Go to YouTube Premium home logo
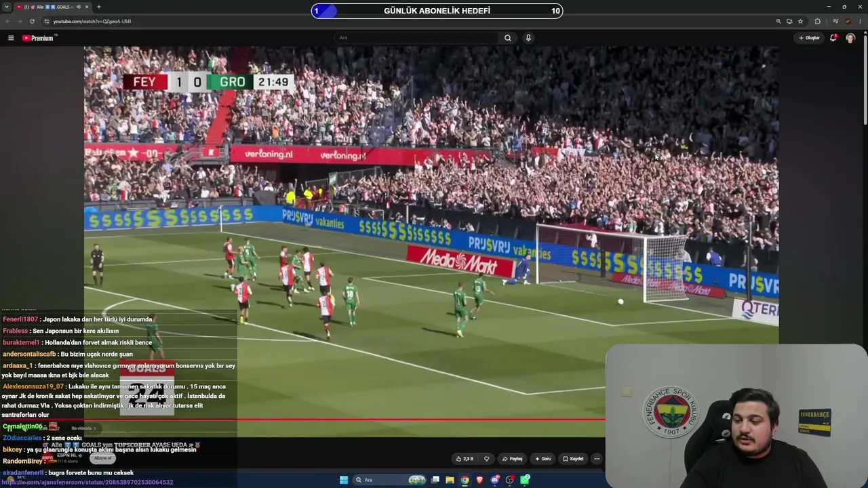Screen dimensions: 868x488 [x=38, y=38]
